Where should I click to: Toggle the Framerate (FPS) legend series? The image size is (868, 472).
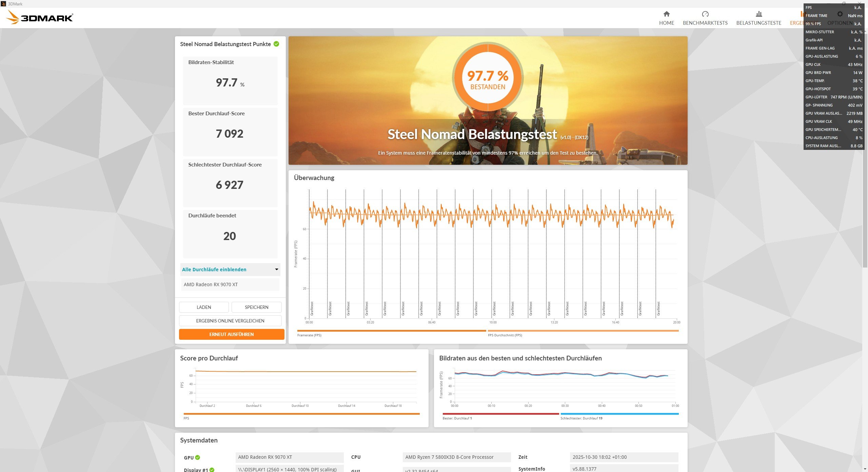click(x=309, y=335)
